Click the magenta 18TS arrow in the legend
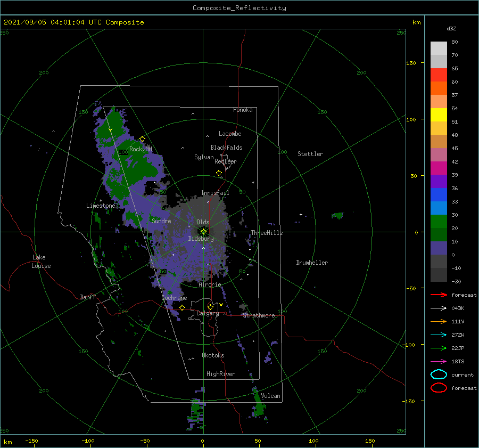 click(x=439, y=362)
